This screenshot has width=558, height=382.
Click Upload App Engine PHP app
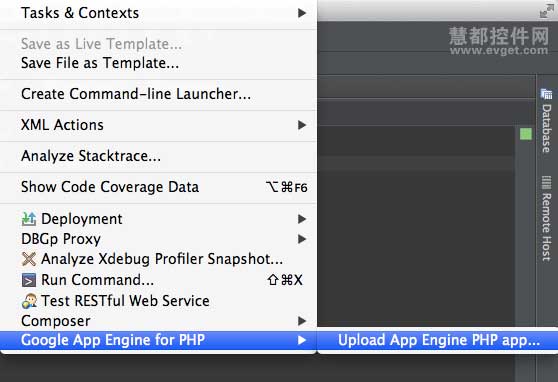(438, 340)
